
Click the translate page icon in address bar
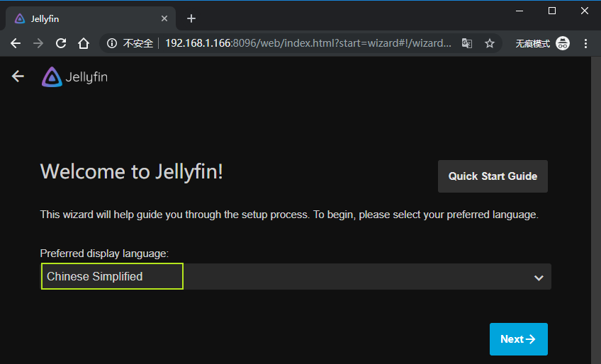click(x=466, y=43)
